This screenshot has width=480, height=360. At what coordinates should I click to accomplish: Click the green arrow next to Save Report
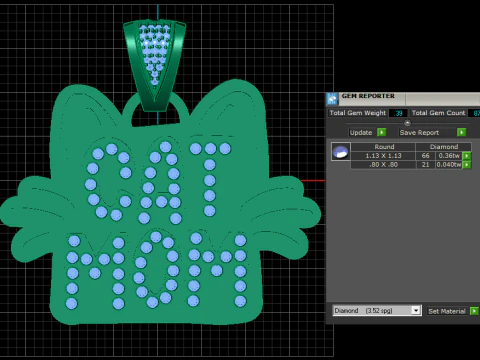click(x=461, y=132)
